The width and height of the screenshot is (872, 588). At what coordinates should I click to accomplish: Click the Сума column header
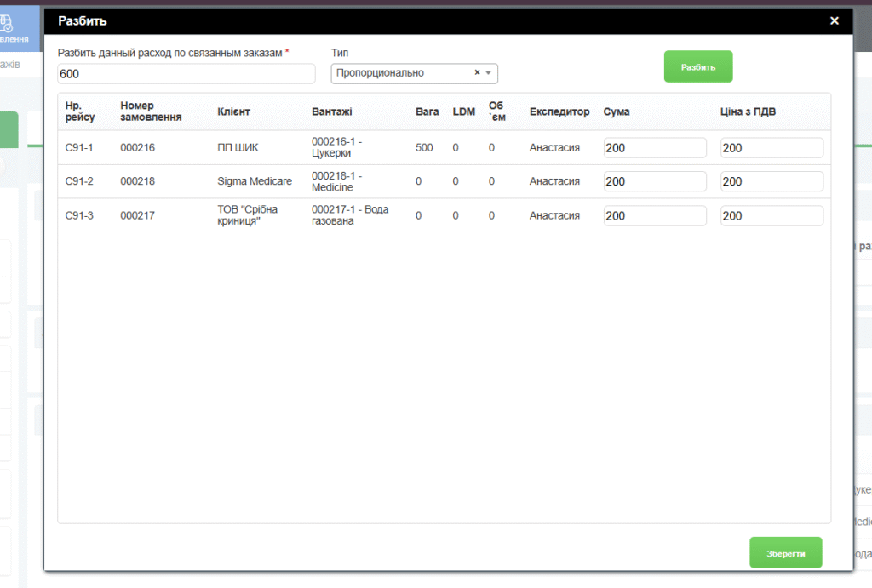pyautogui.click(x=617, y=111)
